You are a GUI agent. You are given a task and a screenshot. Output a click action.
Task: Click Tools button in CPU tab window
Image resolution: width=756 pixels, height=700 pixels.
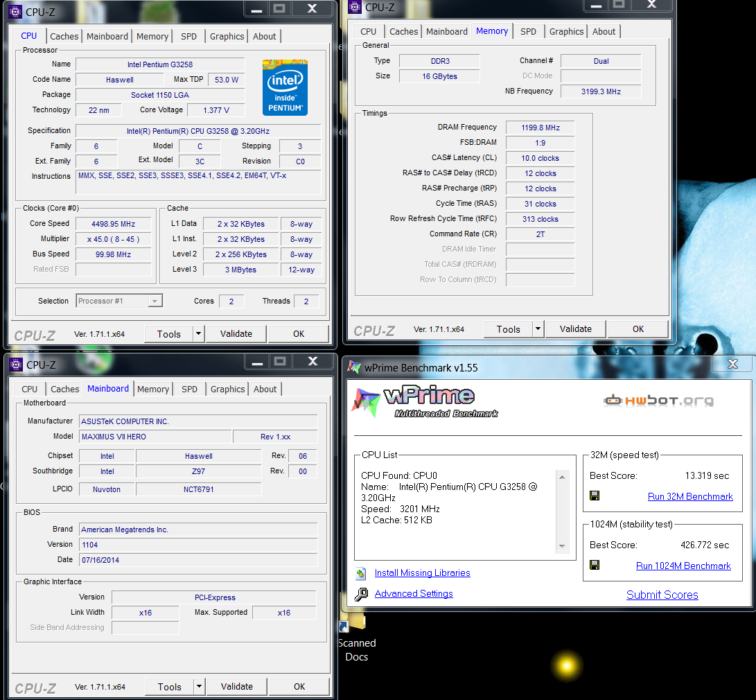(x=169, y=333)
